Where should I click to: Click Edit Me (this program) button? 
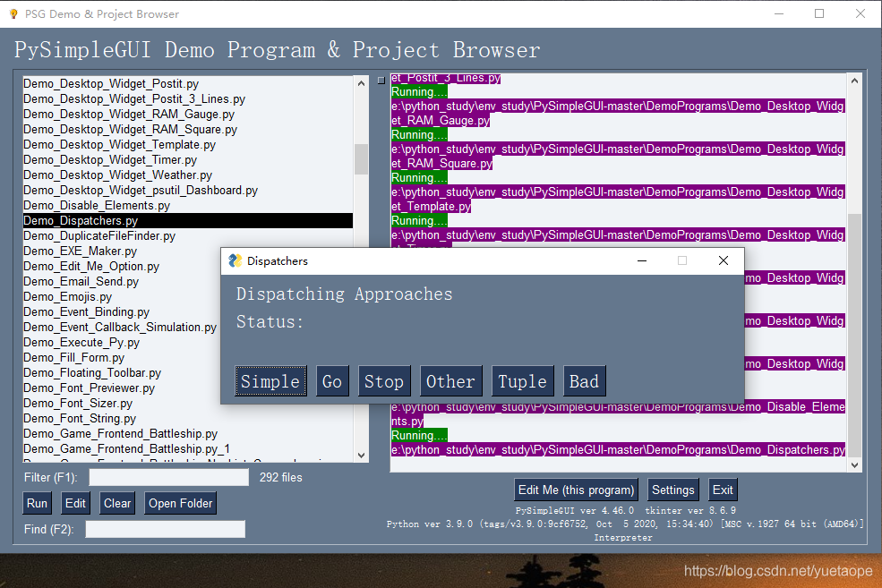click(576, 490)
